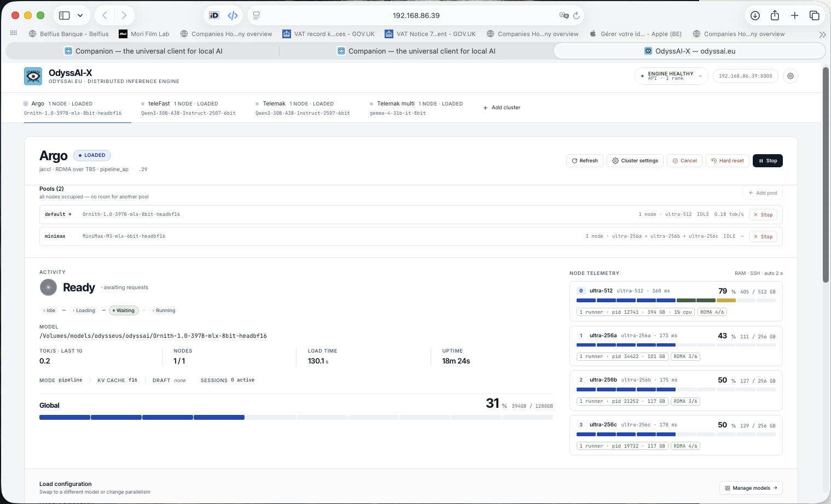Switch to the first Companion browser tab
This screenshot has height=504, width=831.
tap(143, 51)
